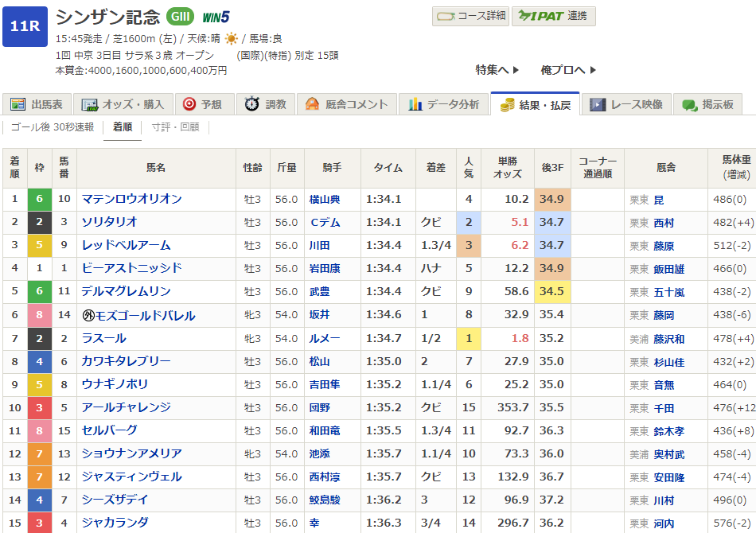
Task: Open horse マテンロウオリオン profile
Action: 131,199
